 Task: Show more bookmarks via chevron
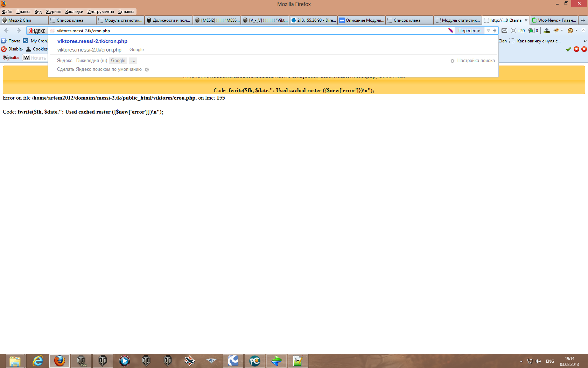tap(585, 41)
